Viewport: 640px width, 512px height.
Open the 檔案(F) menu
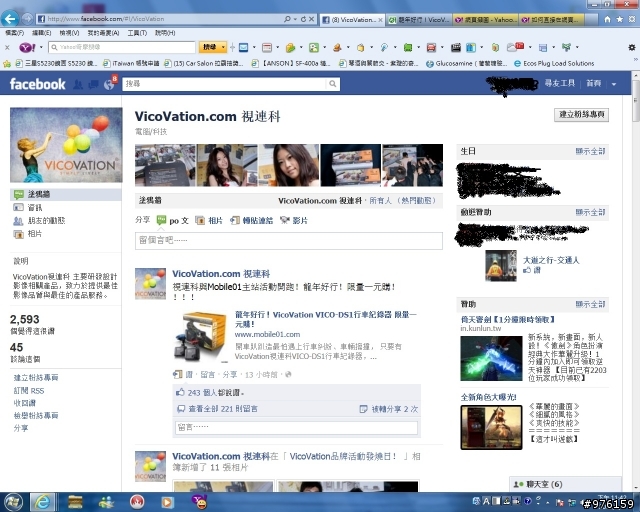(x=14, y=33)
